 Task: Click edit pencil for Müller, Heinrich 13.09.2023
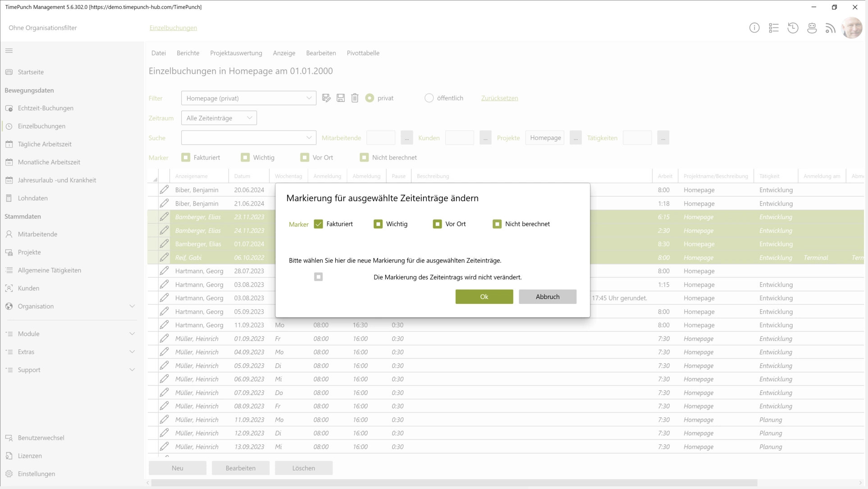164,446
